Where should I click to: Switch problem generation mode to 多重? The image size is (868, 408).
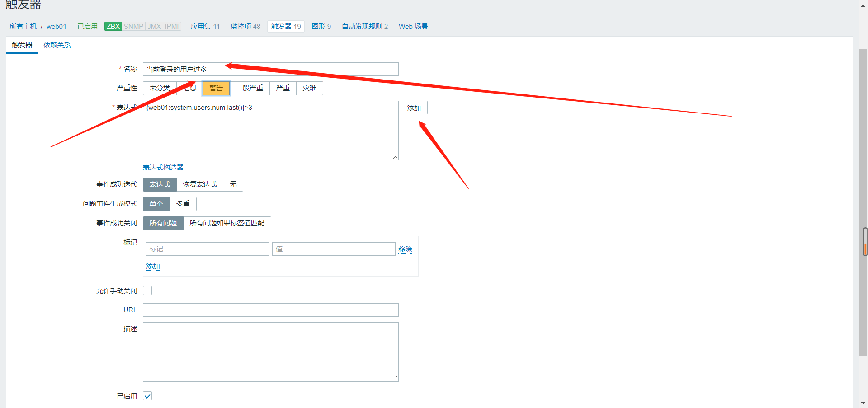[183, 204]
